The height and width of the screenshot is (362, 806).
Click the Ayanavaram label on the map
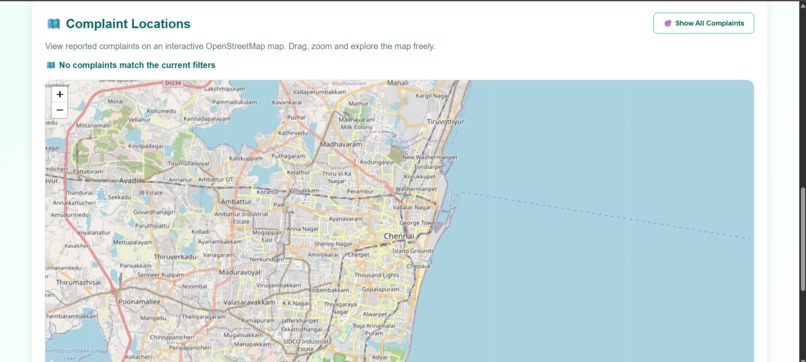tap(345, 219)
